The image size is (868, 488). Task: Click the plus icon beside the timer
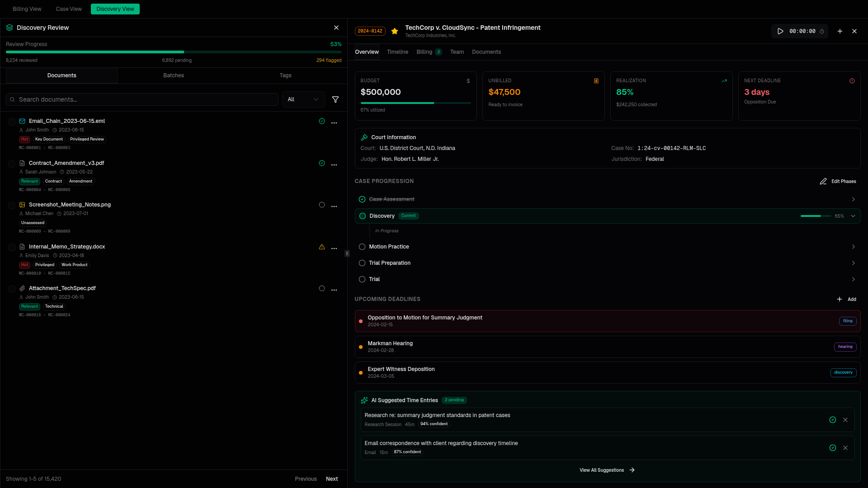(x=840, y=31)
